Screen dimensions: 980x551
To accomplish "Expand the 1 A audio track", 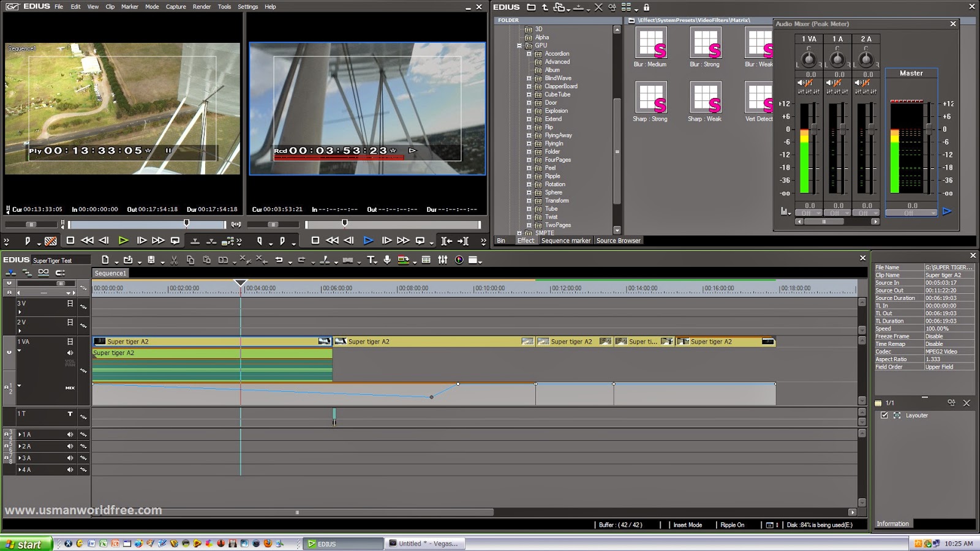I will pos(20,435).
